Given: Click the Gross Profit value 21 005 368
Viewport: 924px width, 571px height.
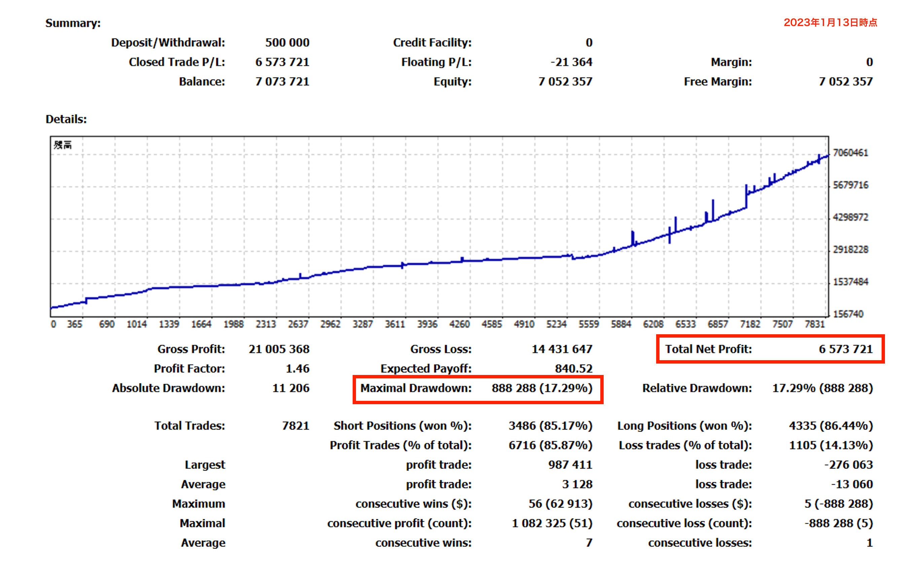Looking at the screenshot, I should (x=279, y=349).
